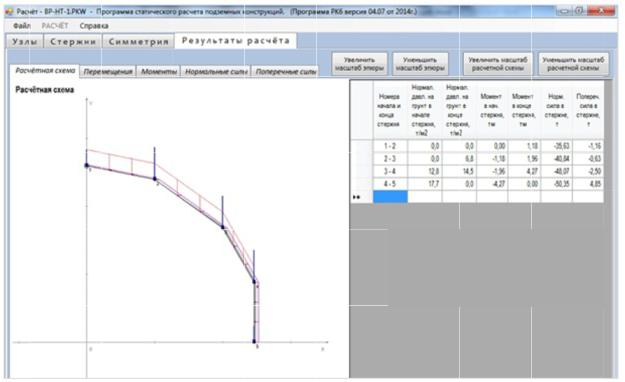The height and width of the screenshot is (382, 625).
Task: Select cell '4,85' shear force value
Action: [x=588, y=184]
